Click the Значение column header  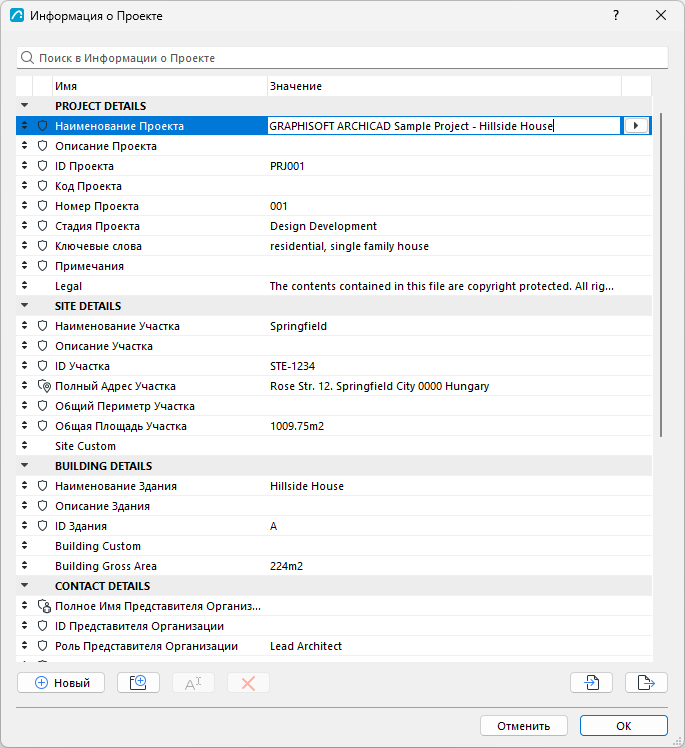tap(444, 86)
